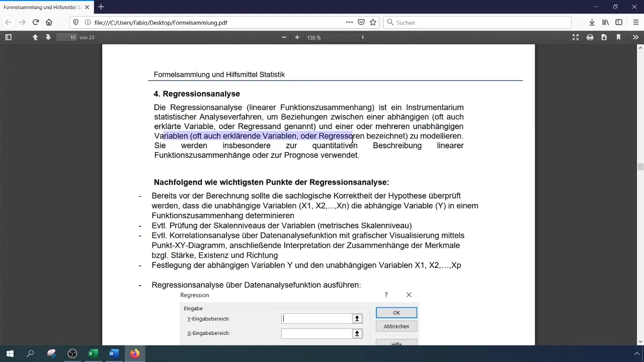Open the Firefox hamburger menu

636,22
